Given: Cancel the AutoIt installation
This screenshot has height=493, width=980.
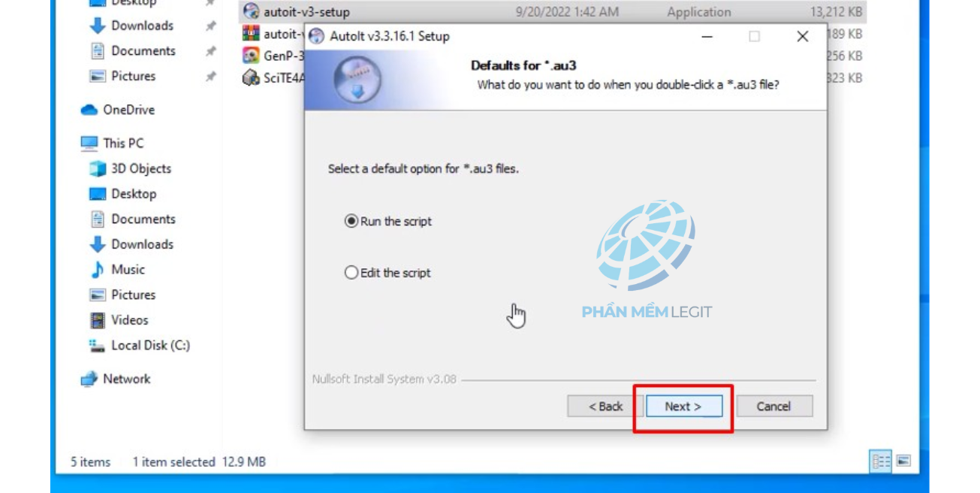Looking at the screenshot, I should click(774, 407).
